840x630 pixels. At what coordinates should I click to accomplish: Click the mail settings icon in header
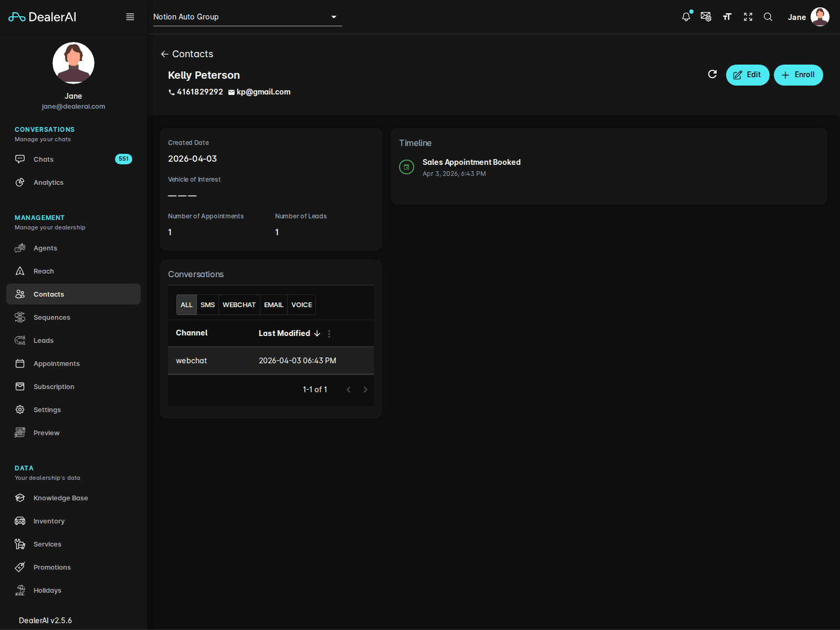pos(706,17)
